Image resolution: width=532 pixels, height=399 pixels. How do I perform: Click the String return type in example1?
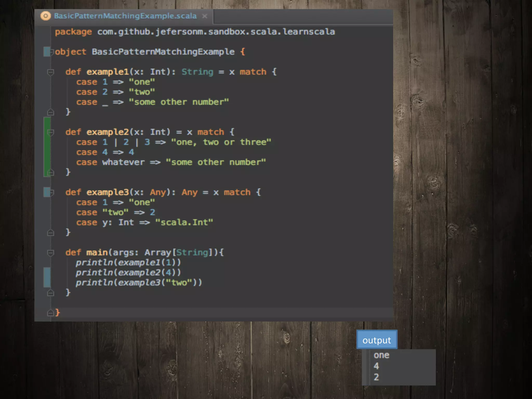[197, 72]
